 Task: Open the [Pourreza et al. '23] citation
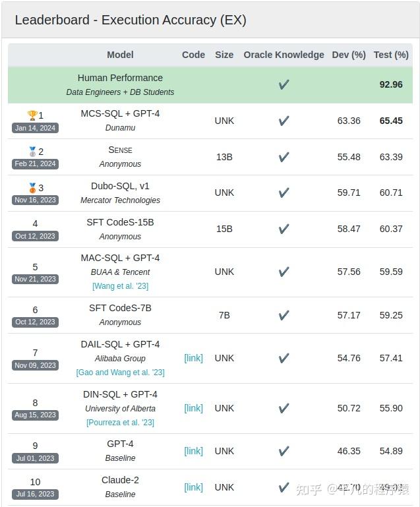pyautogui.click(x=120, y=423)
